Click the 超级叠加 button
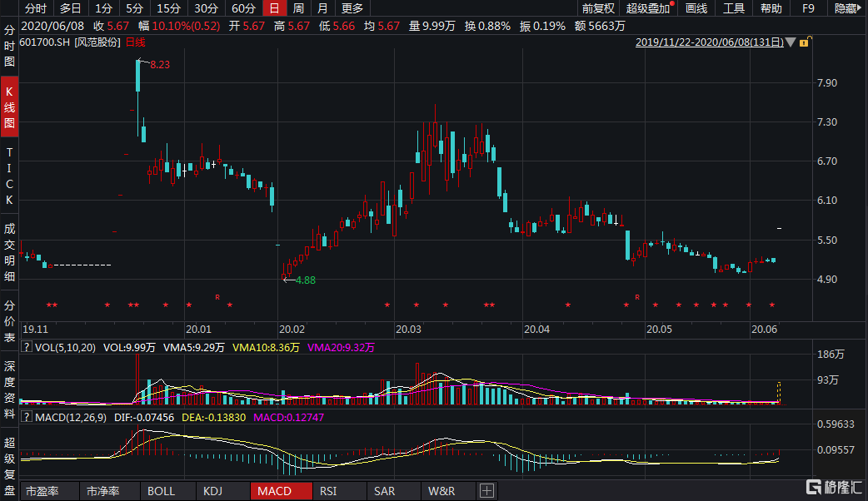Viewport: 868px width, 501px height. pyautogui.click(x=649, y=8)
